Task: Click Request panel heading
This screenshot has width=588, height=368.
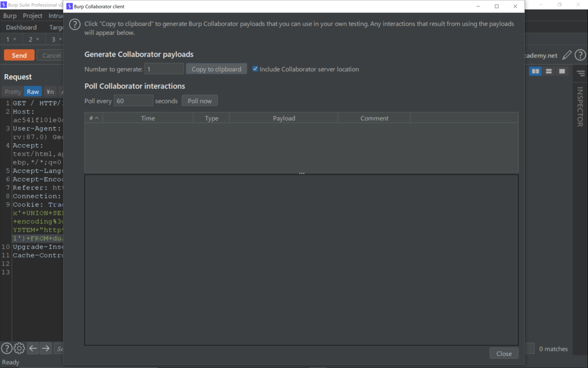Action: point(18,77)
